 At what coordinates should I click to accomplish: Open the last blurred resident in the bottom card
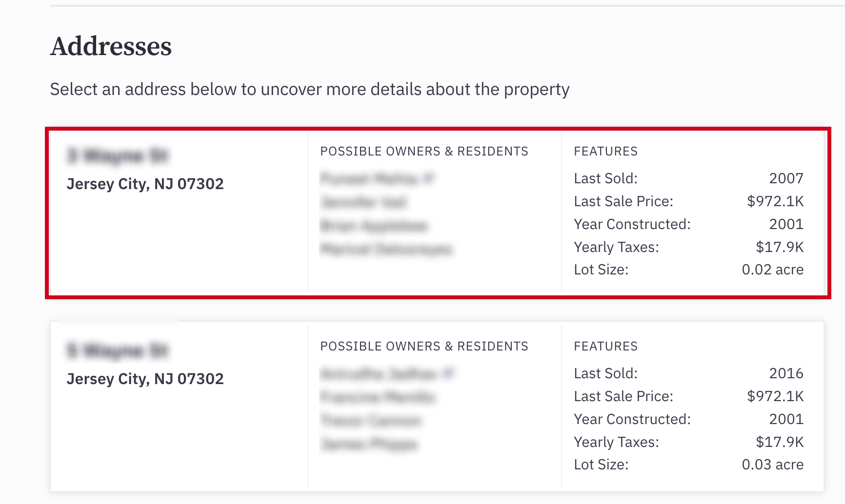369,444
